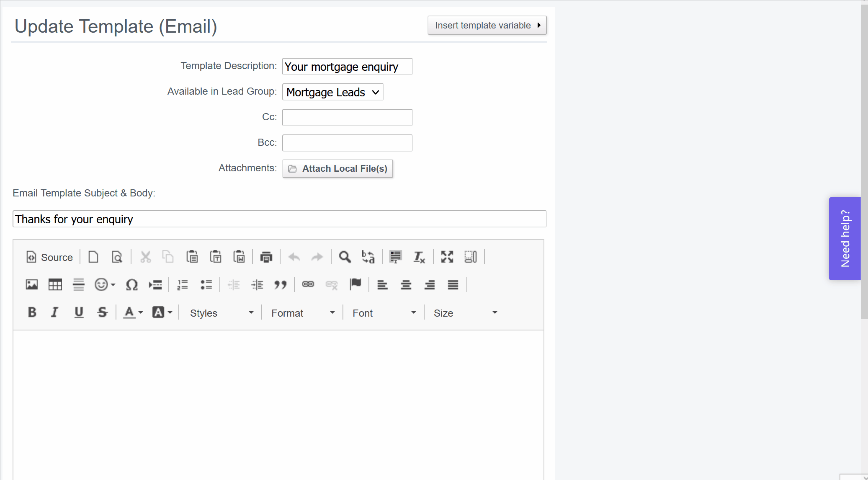Open the text color picker
Viewport: 868px width, 480px height.
point(133,312)
